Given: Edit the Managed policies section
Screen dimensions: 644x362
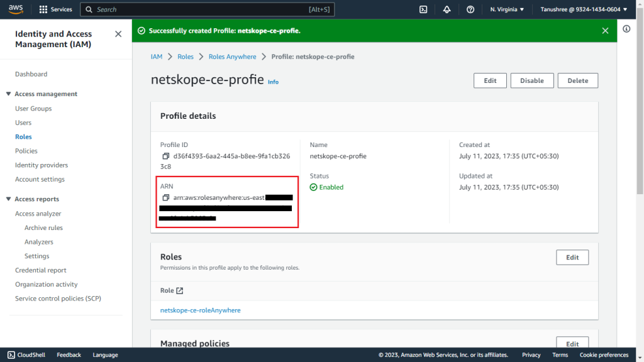Looking at the screenshot, I should pyautogui.click(x=572, y=343).
